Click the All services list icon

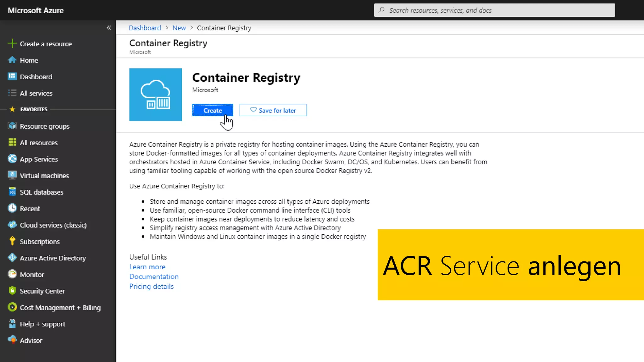click(12, 93)
